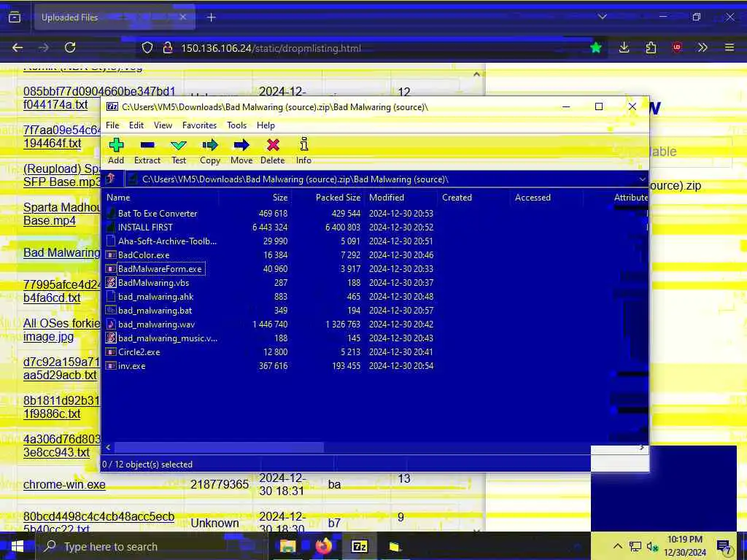Click the Firefox taskbar icon
This screenshot has height=560, width=747.
pyautogui.click(x=323, y=547)
